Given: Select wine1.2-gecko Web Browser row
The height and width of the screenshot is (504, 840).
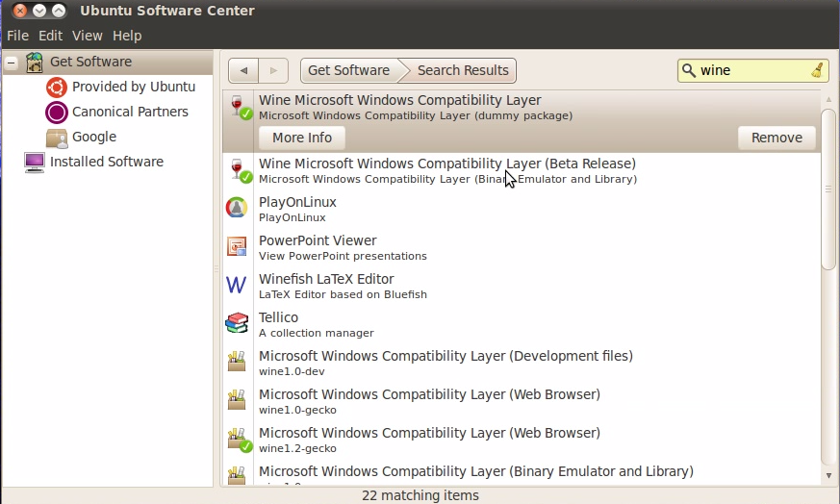Looking at the screenshot, I should coord(522,441).
